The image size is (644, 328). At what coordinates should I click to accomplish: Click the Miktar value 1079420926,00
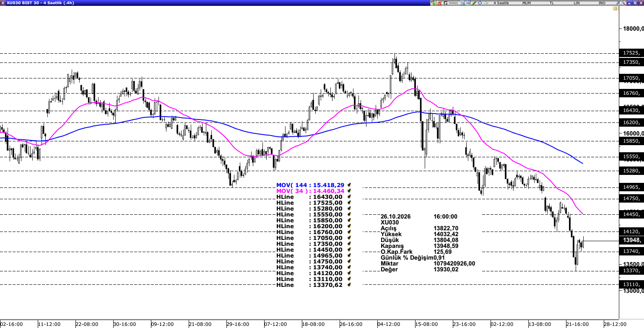pos(454,264)
